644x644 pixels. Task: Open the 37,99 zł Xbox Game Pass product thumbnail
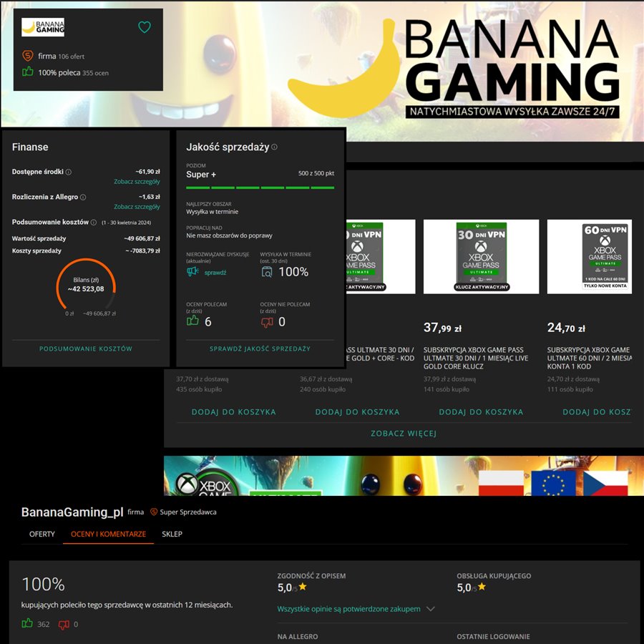tap(481, 257)
